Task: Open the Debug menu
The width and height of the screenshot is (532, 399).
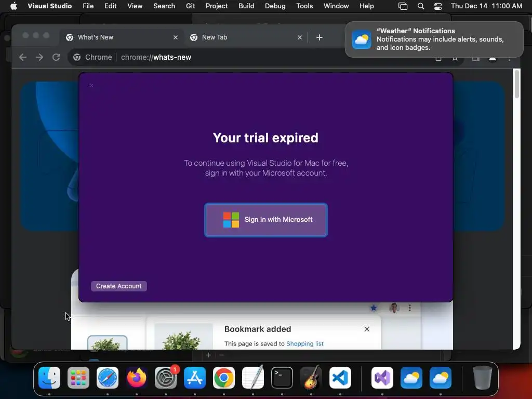Action: pyautogui.click(x=275, y=6)
